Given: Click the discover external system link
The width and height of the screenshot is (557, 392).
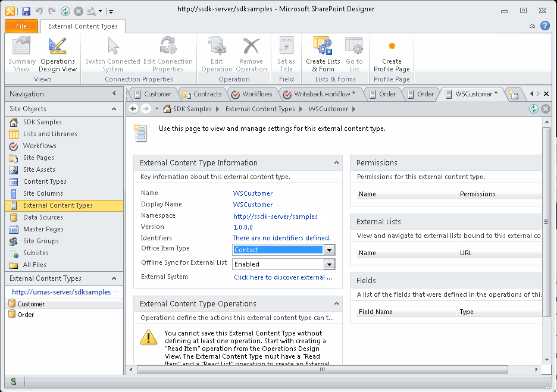Looking at the screenshot, I should click(283, 277).
